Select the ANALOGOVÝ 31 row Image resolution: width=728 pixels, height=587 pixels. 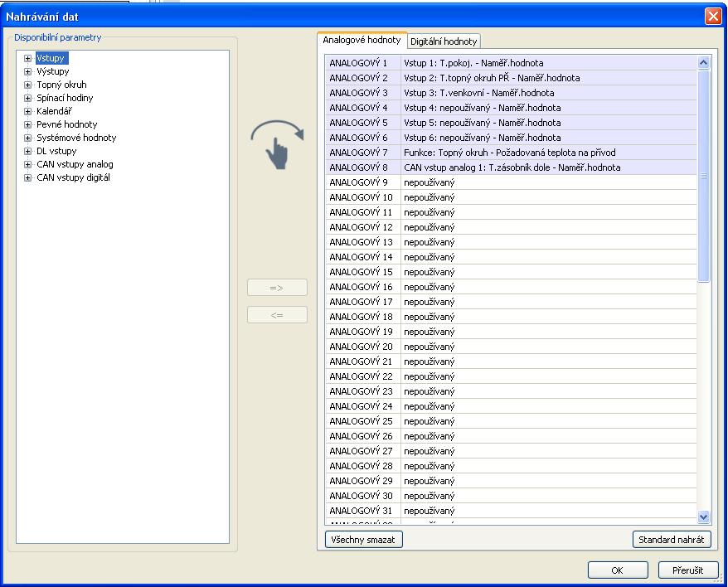click(x=512, y=511)
